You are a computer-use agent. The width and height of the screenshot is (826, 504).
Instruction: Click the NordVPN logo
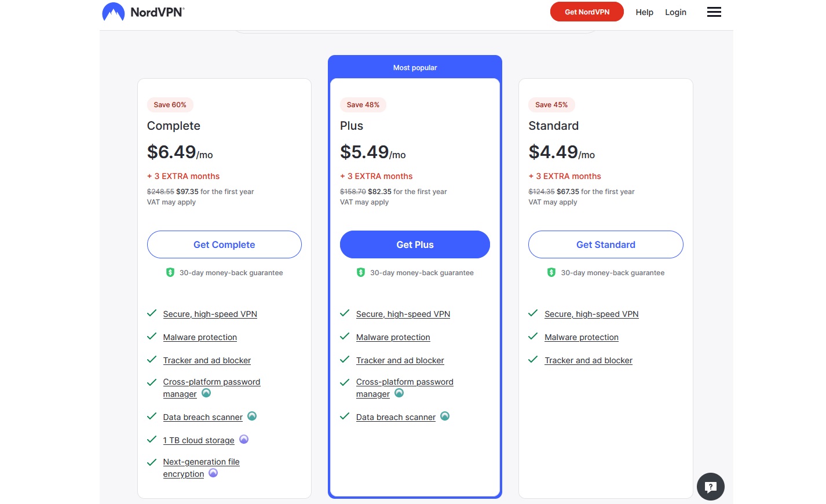143,12
